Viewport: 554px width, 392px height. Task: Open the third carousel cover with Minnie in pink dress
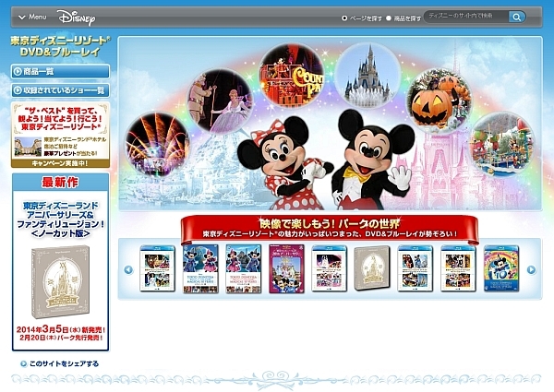244,268
